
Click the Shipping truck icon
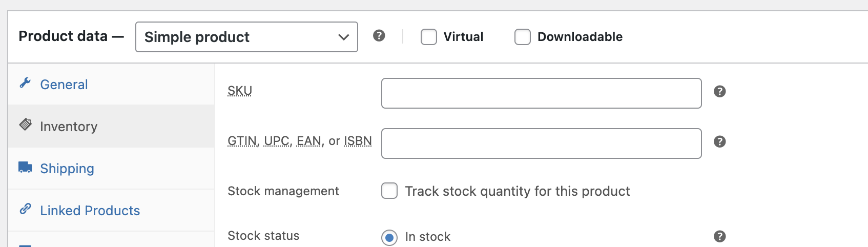click(25, 168)
